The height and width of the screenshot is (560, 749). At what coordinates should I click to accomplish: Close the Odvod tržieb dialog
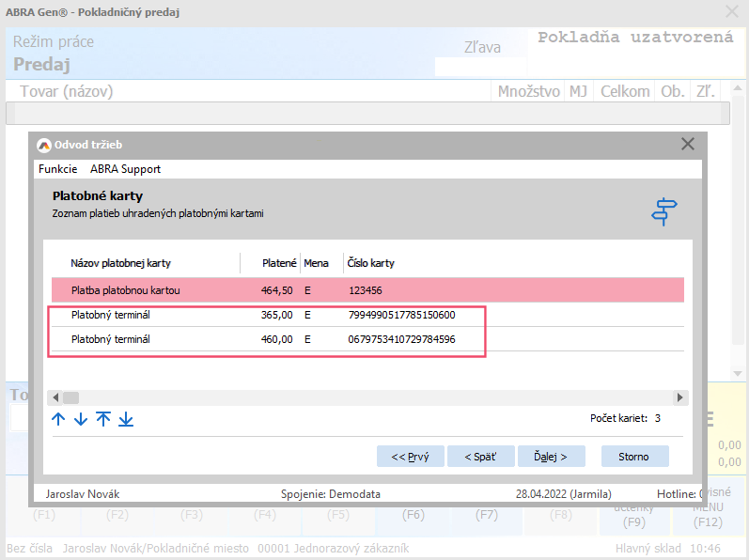tap(687, 144)
